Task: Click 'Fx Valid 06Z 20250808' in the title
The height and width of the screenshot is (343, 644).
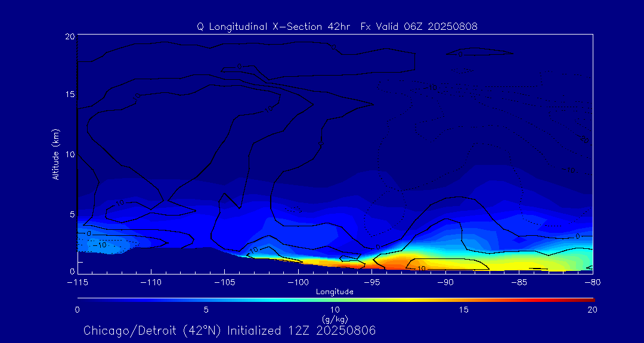Action: 419,27
